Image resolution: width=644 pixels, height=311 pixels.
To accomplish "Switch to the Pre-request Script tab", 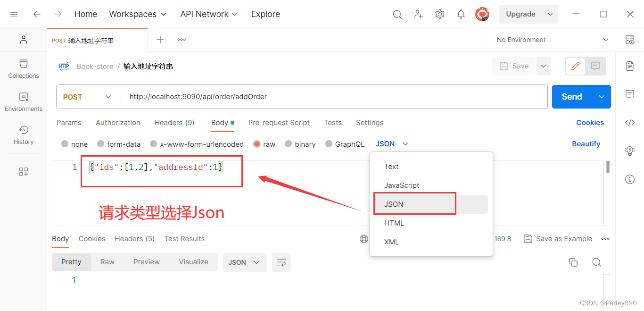I will (x=279, y=123).
